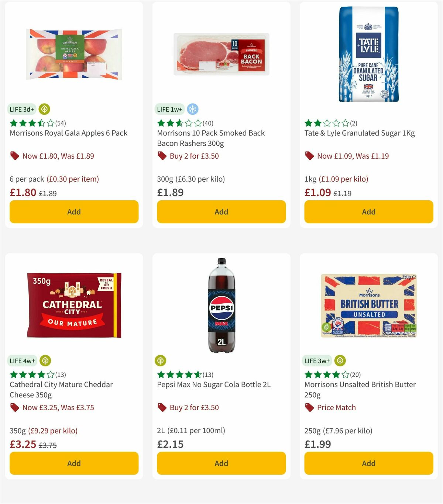The image size is (443, 504).
Task: Click the freezer snowflake icon on the bacon product
Action: tap(192, 109)
